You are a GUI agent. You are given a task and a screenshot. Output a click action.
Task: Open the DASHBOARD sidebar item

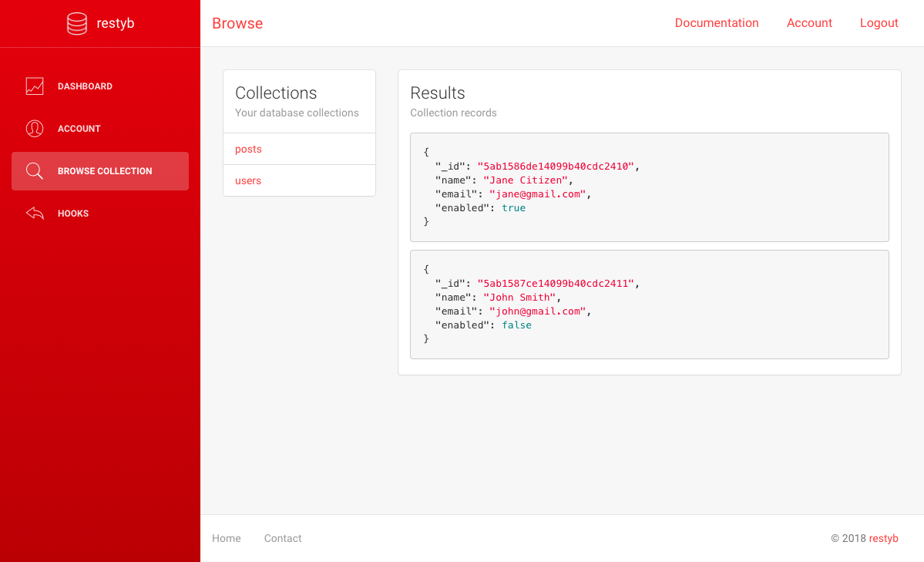pyautogui.click(x=100, y=86)
